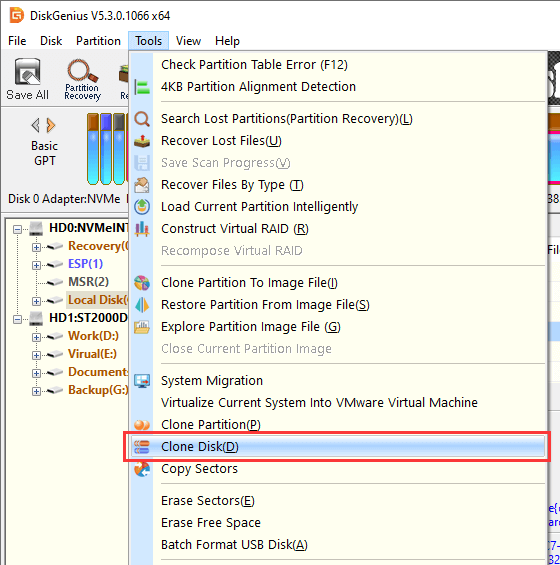
Task: Open the File menu
Action: pyautogui.click(x=17, y=41)
